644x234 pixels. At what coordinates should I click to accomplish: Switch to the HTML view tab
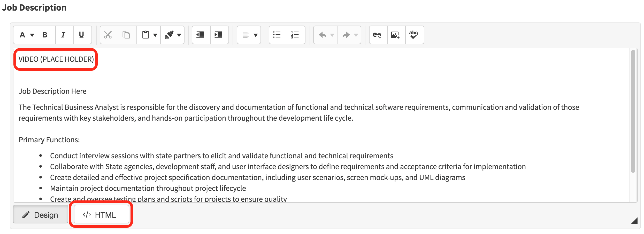pyautogui.click(x=101, y=215)
